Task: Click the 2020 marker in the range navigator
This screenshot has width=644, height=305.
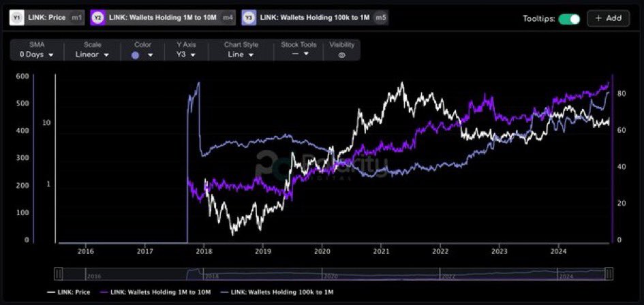Action: pos(329,276)
